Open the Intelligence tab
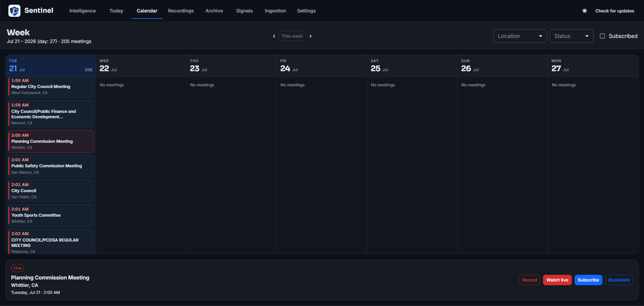644x306 pixels. click(83, 11)
